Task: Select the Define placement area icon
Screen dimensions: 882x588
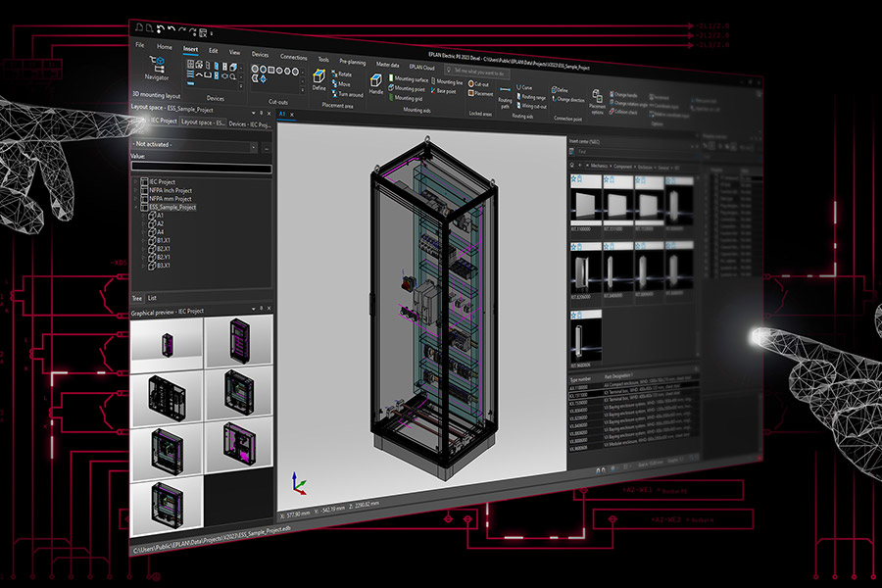Action: click(318, 80)
